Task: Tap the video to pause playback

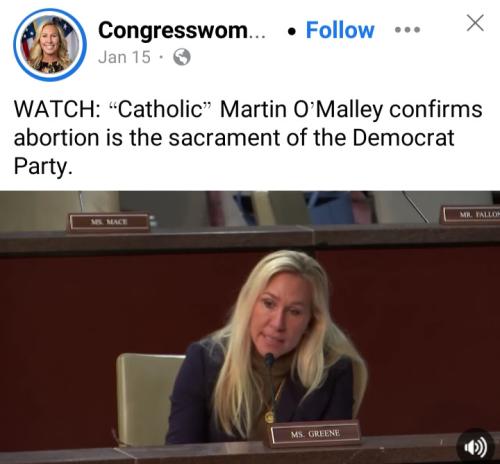Action: [250, 327]
